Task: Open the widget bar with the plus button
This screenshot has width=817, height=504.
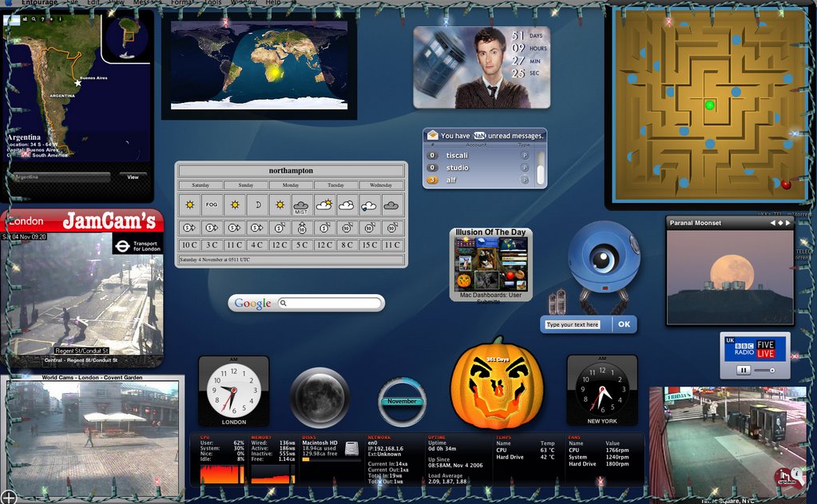Action: click(9, 498)
